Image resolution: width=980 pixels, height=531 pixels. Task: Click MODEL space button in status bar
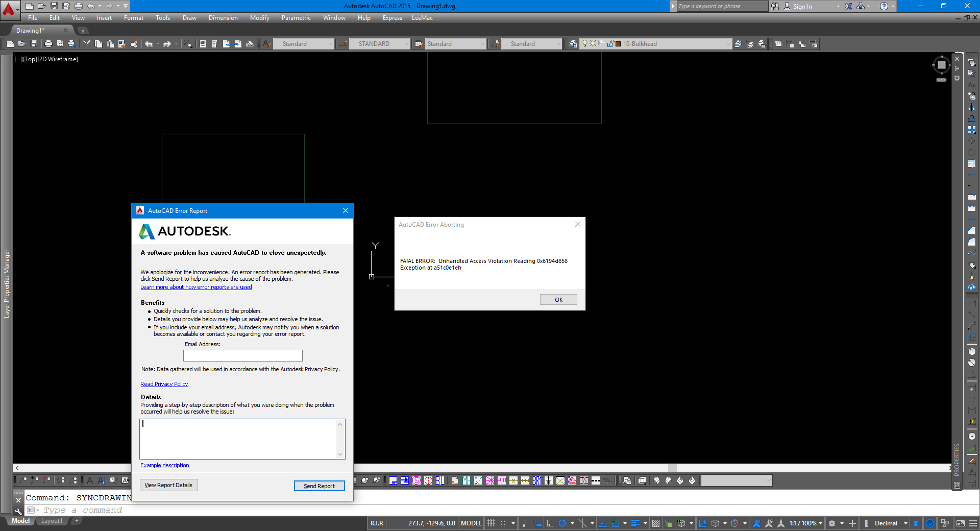point(471,523)
